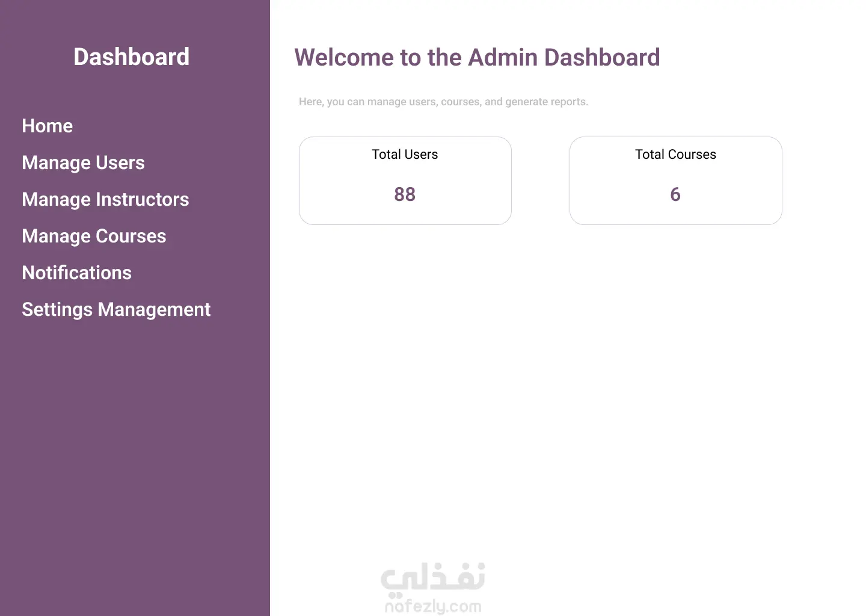The height and width of the screenshot is (616, 866).
Task: Click the Welcome to the Admin Dashboard heading
Action: (476, 58)
